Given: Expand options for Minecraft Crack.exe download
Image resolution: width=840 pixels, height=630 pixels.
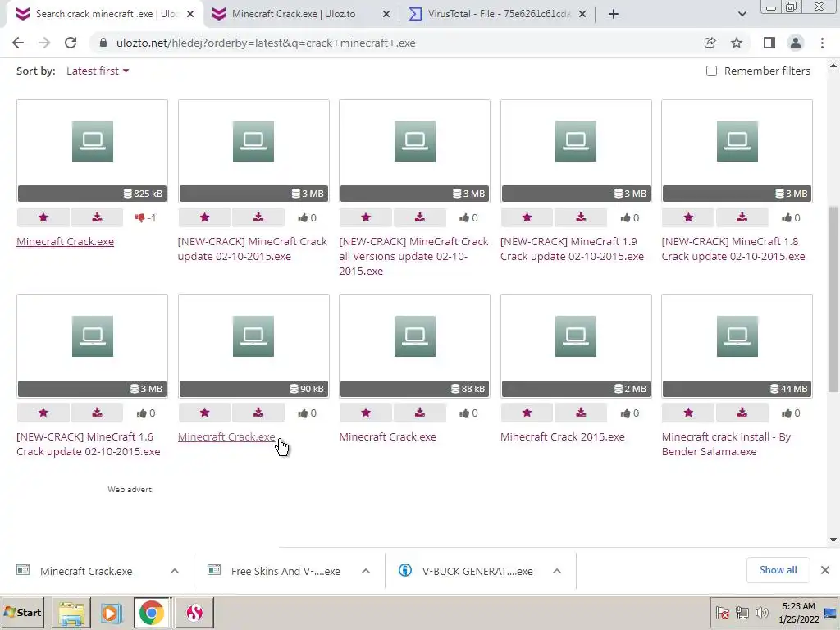Looking at the screenshot, I should [x=175, y=571].
